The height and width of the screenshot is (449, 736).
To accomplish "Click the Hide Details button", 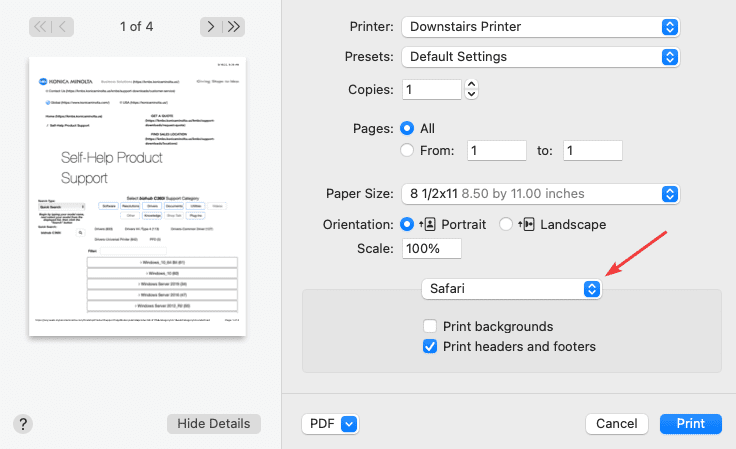I will pos(213,424).
